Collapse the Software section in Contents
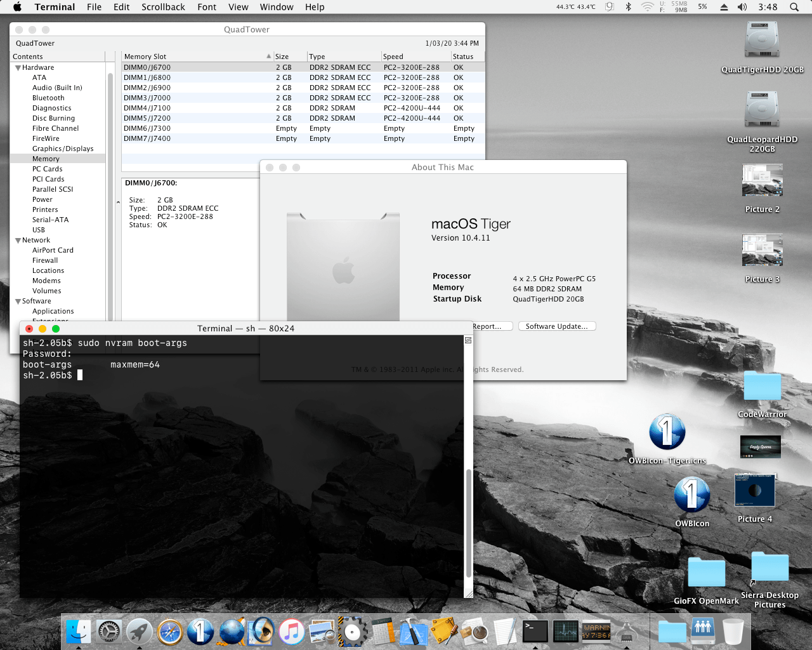This screenshot has height=650, width=812. pyautogui.click(x=18, y=302)
